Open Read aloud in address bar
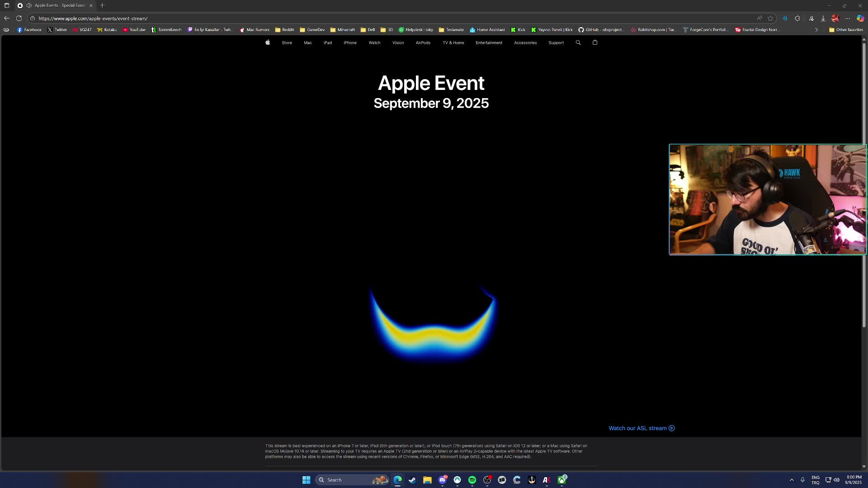868x488 pixels. 759,19
